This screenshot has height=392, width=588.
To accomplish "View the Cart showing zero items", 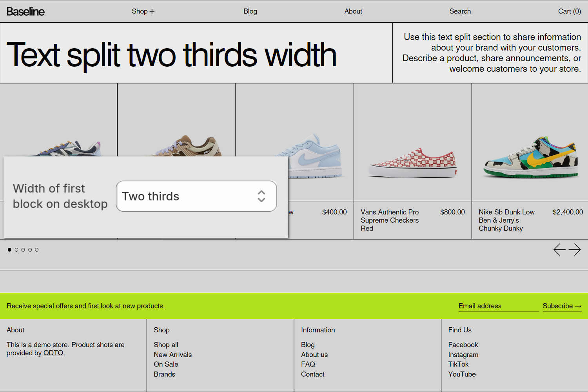I will click(x=569, y=11).
